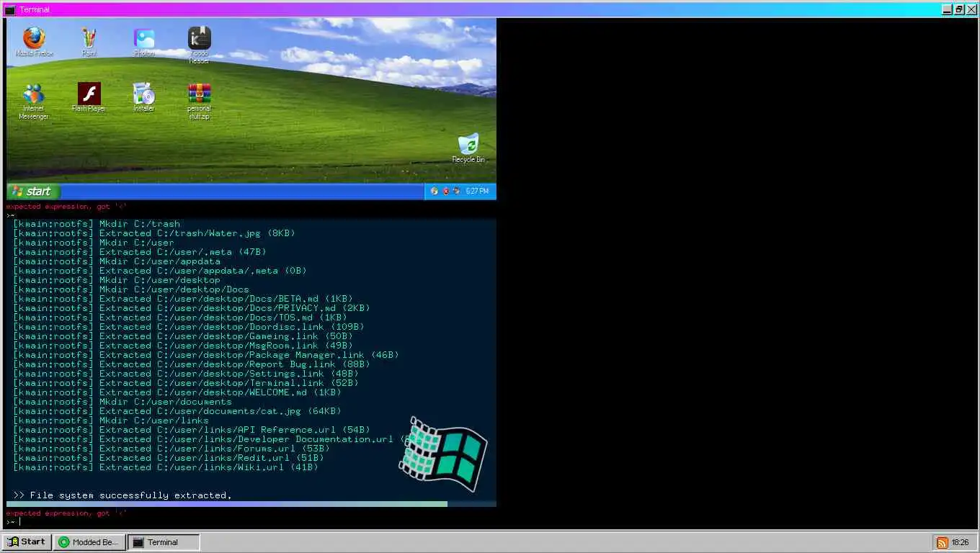Click the MsgRoom.link (49B) line
Image resolution: width=980 pixels, height=553 pixels.
point(183,346)
